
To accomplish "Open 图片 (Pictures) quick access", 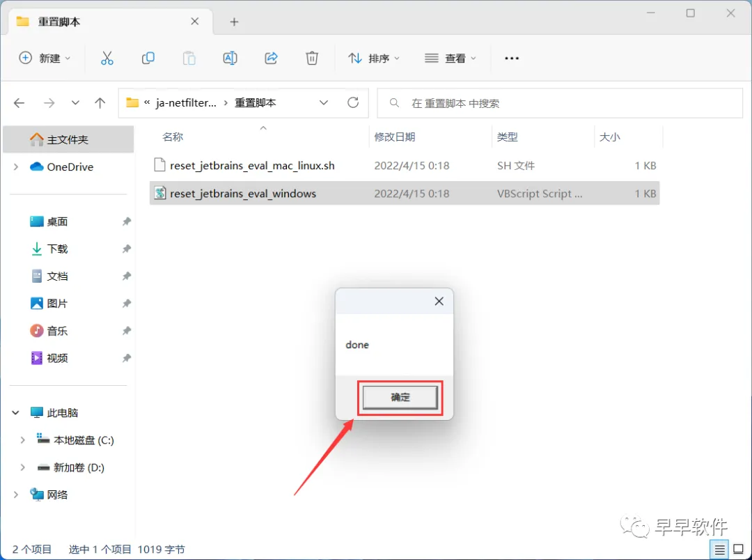I will point(57,304).
